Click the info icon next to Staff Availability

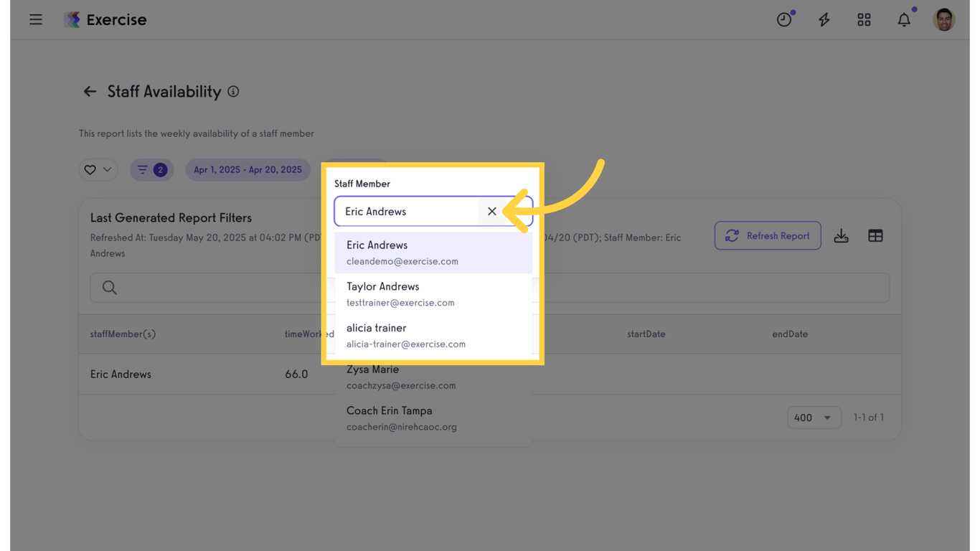[x=233, y=92]
